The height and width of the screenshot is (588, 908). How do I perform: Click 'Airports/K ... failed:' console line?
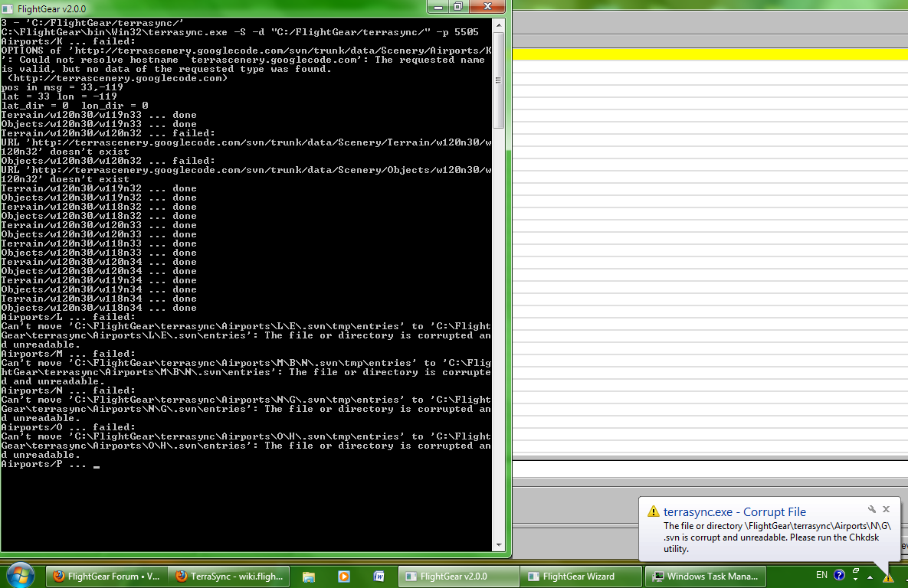pos(67,41)
